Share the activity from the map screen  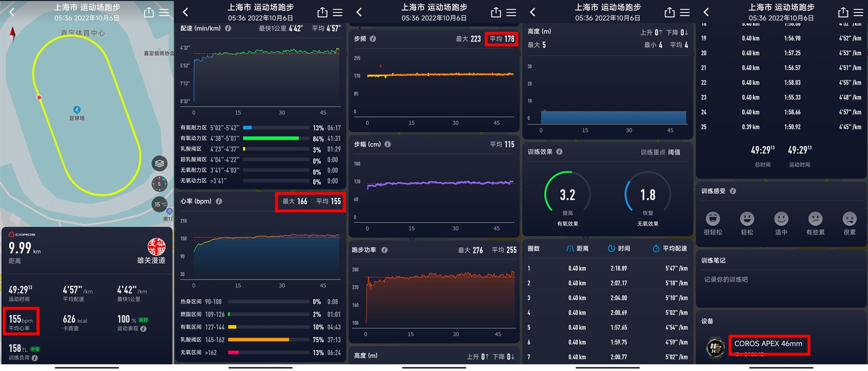pos(149,12)
